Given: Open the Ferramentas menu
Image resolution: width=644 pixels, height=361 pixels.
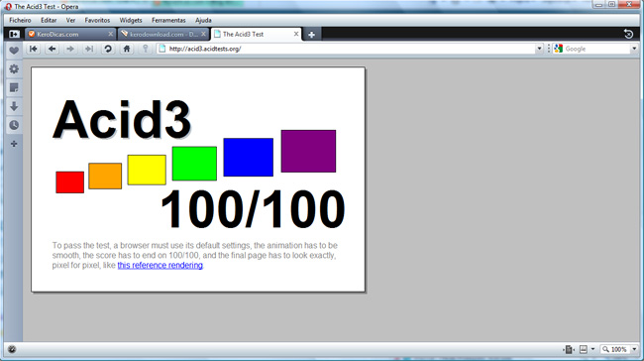Looking at the screenshot, I should point(168,20).
